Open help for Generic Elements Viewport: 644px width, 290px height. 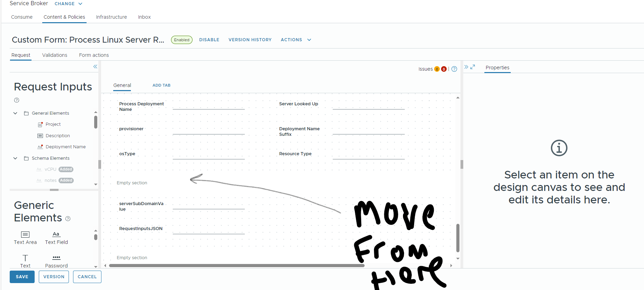(x=68, y=219)
